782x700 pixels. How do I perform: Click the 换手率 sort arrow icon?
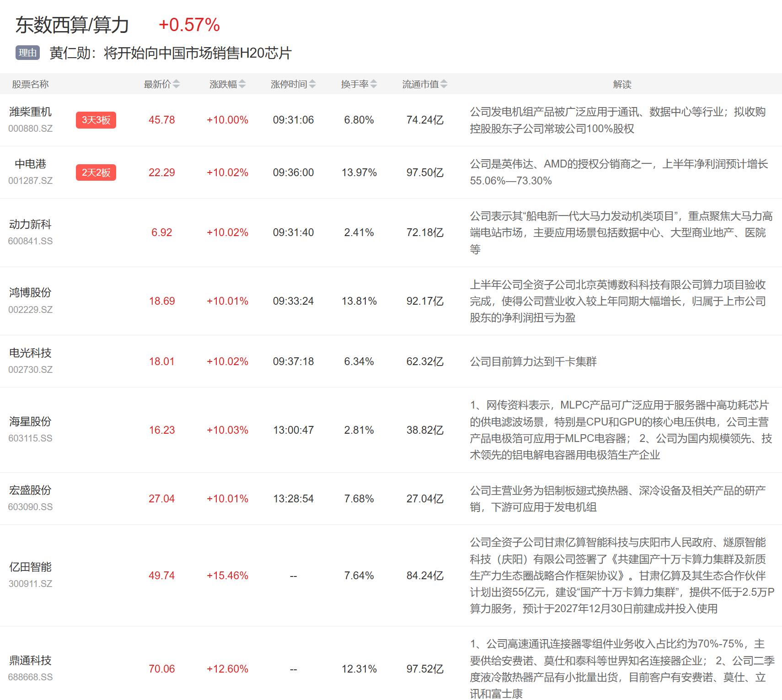(374, 84)
